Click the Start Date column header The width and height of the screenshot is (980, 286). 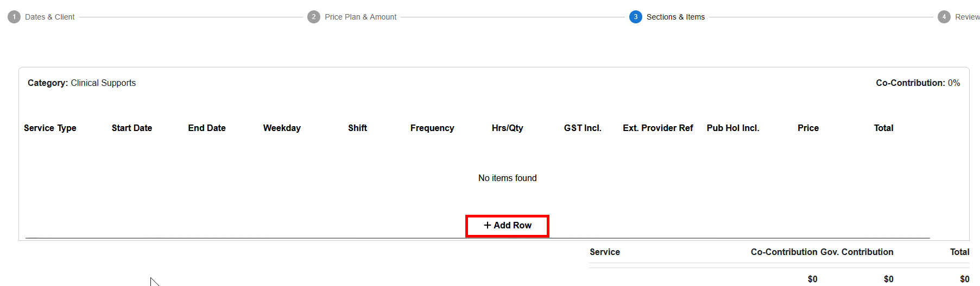click(x=132, y=128)
